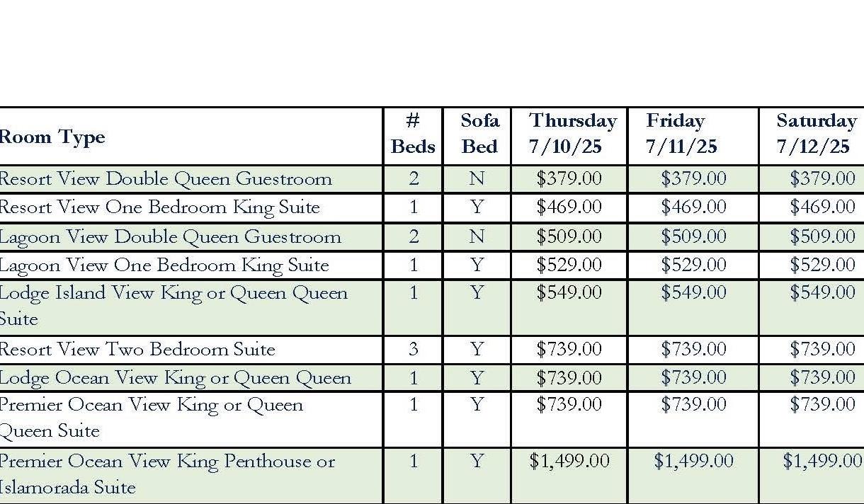Click Resort View Double Queen Guestroom row

point(432,179)
